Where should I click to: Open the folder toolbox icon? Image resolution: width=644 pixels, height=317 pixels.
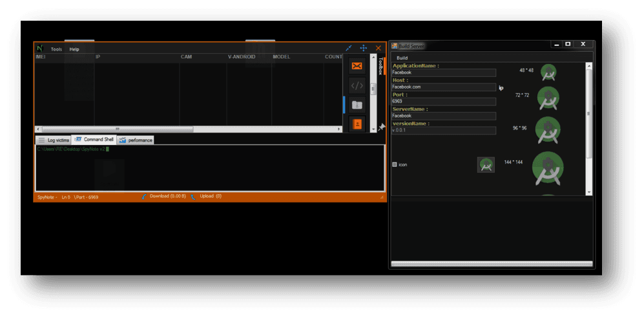coord(357,105)
